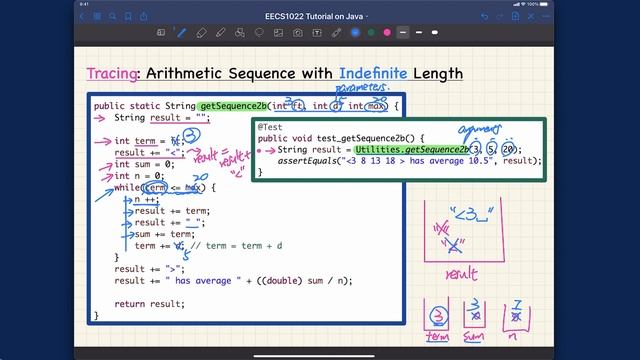The height and width of the screenshot is (360, 640).
Task: Tap the Wi-Fi indicator in status bar
Action: 523,4
